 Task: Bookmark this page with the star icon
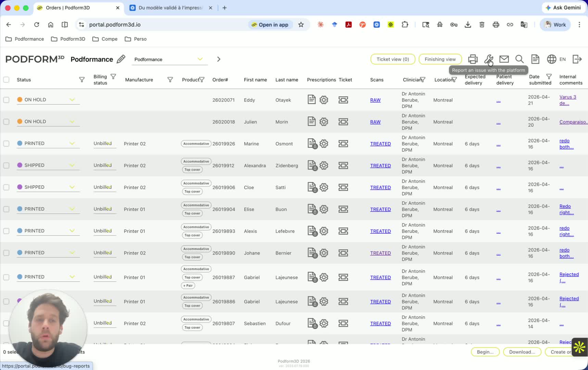[x=301, y=25]
